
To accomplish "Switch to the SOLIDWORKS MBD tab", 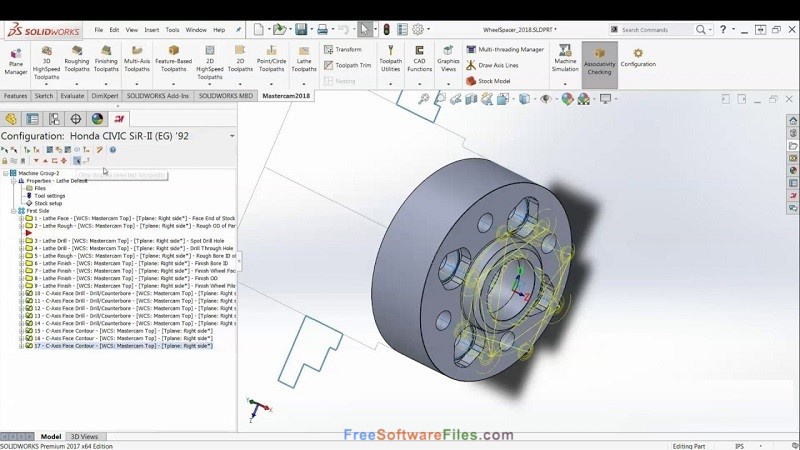I will pos(226,95).
